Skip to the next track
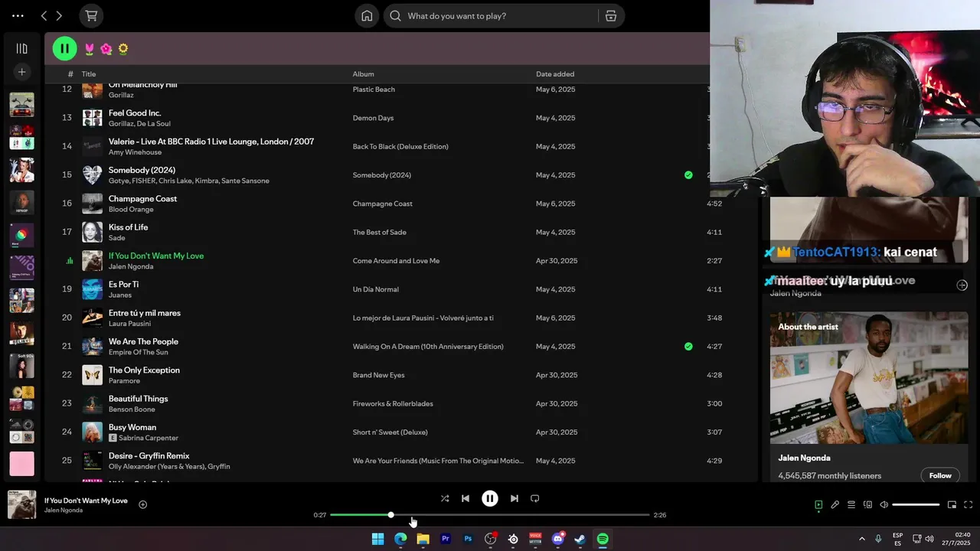The image size is (980, 551). [x=514, y=498]
